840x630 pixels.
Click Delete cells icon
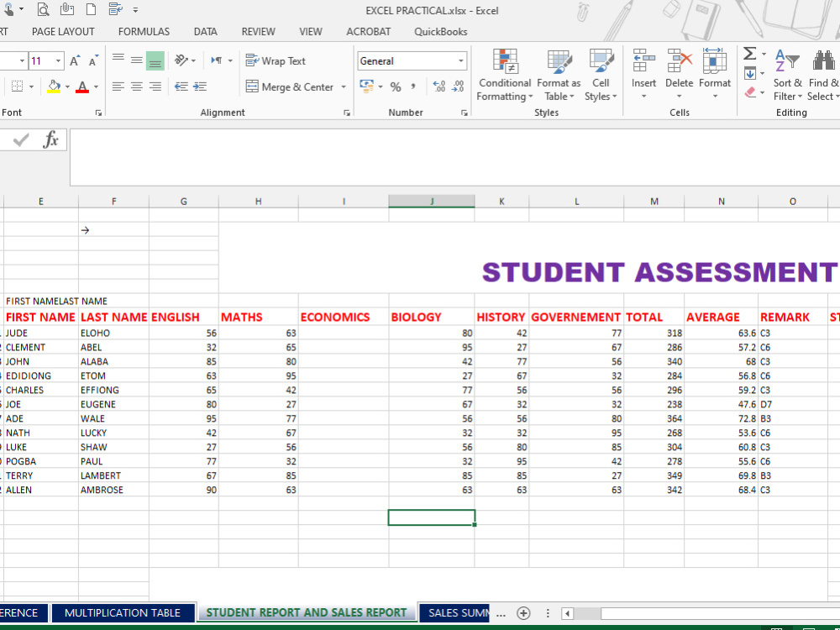(679, 60)
